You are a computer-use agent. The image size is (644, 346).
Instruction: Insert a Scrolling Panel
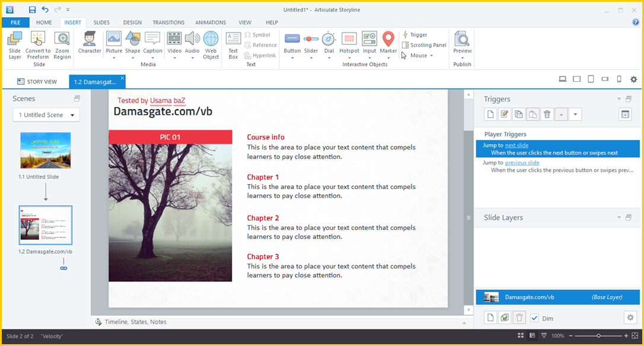coord(424,45)
